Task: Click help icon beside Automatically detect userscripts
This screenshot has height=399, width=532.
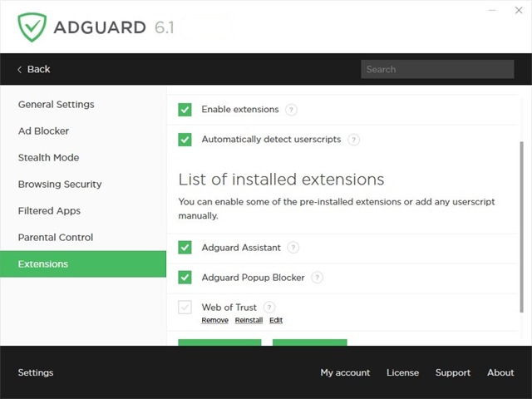Action: 354,140
